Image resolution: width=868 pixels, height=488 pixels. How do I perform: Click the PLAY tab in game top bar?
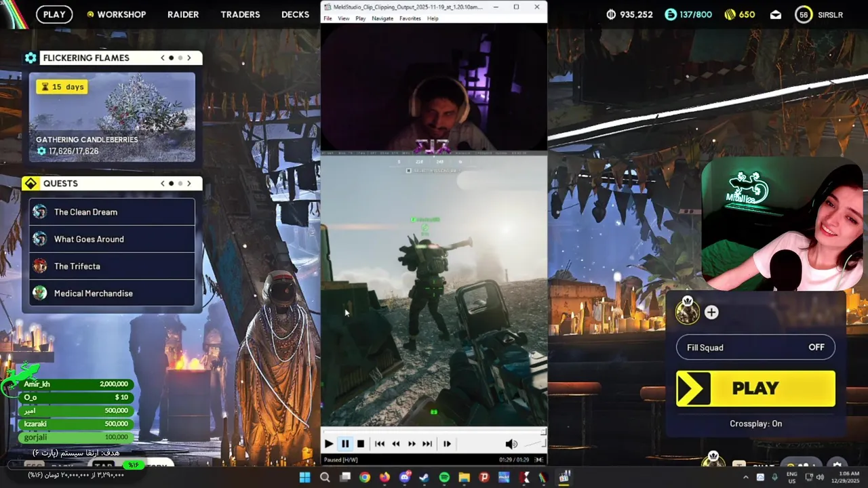54,14
